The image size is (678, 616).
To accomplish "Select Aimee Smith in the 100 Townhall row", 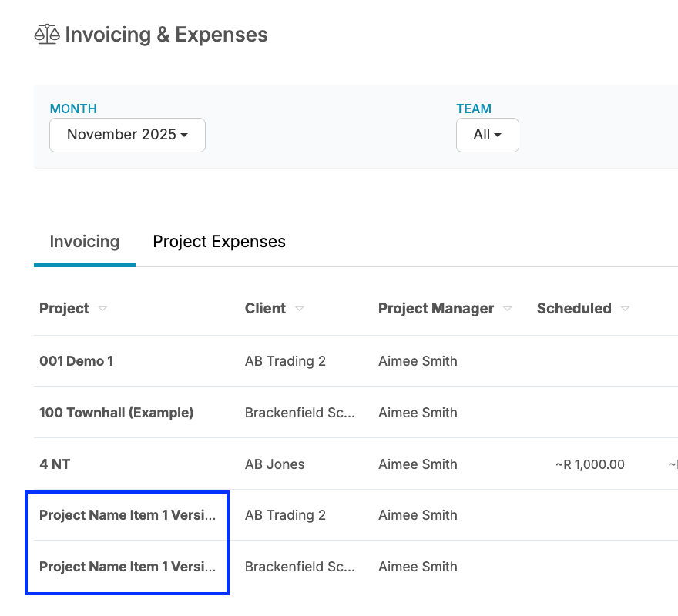I will (x=418, y=413).
